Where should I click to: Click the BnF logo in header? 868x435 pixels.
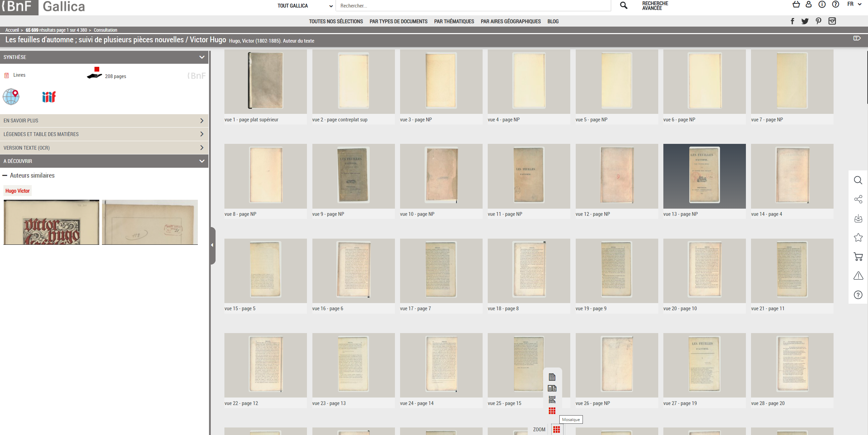tap(19, 7)
